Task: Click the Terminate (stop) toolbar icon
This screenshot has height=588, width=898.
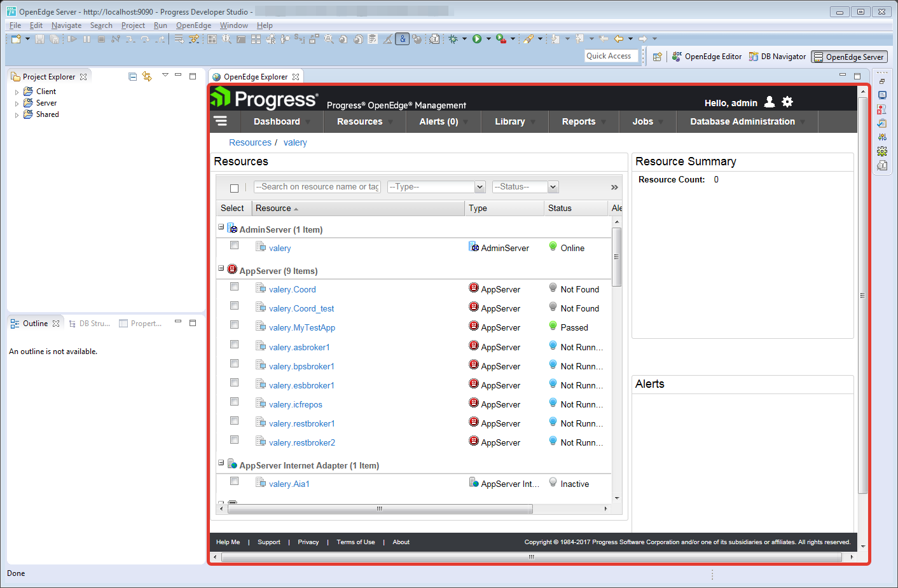Action: 101,39
